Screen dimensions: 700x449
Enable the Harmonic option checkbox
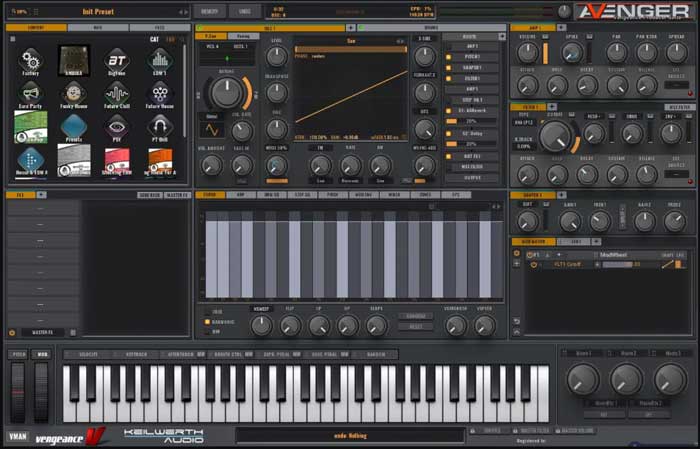click(207, 322)
